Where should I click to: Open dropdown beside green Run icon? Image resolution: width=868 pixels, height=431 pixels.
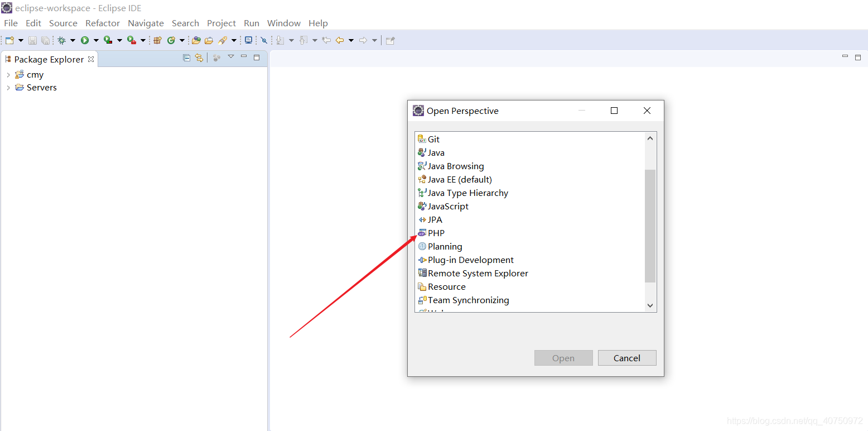coord(96,40)
